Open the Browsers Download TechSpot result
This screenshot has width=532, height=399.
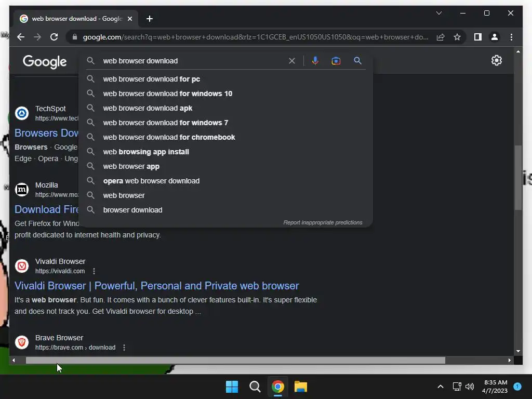click(x=46, y=133)
